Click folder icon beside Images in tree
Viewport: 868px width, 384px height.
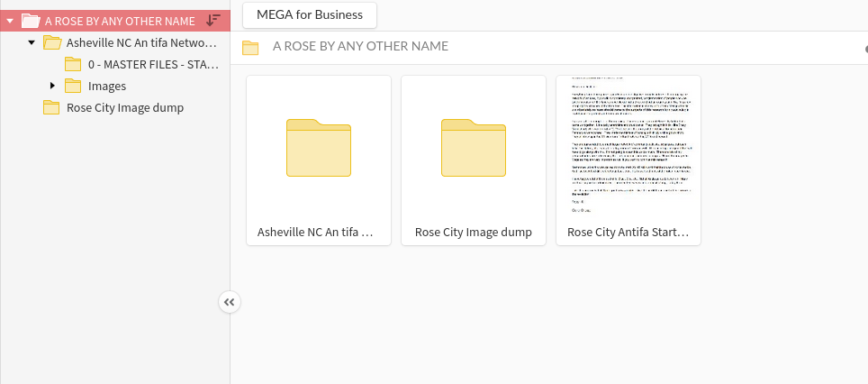73,86
